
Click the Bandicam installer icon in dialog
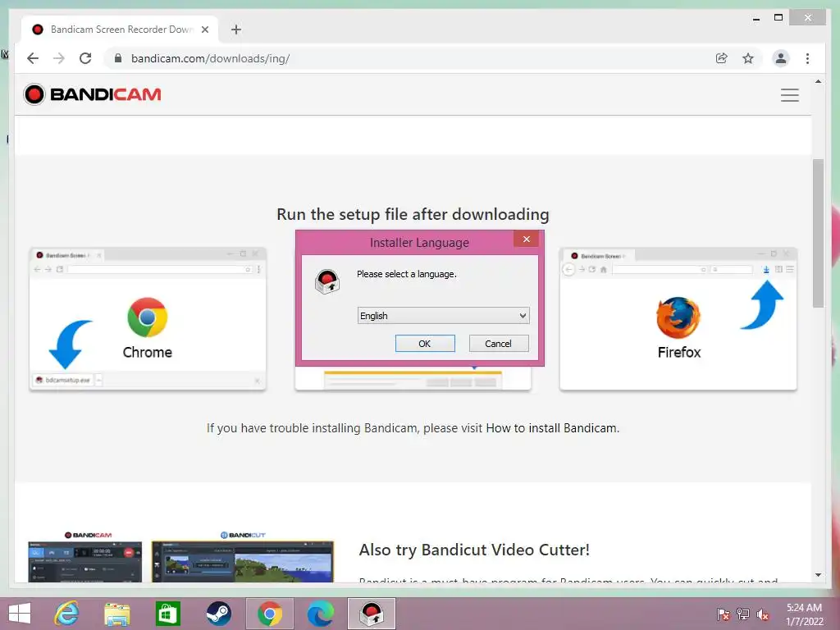(x=327, y=281)
